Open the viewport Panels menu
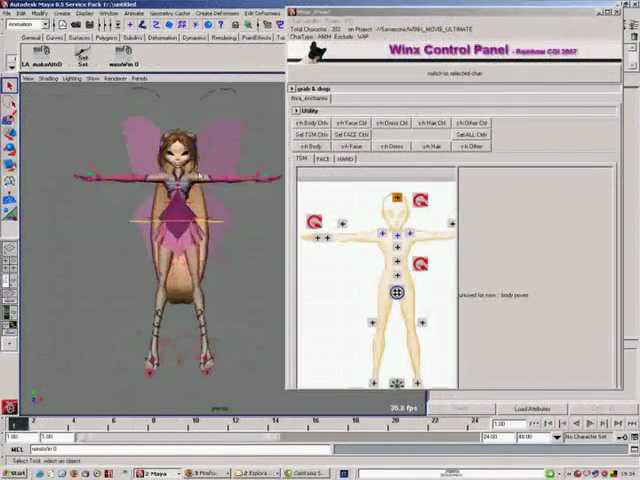Screen dimensions: 640x480 click(x=139, y=78)
